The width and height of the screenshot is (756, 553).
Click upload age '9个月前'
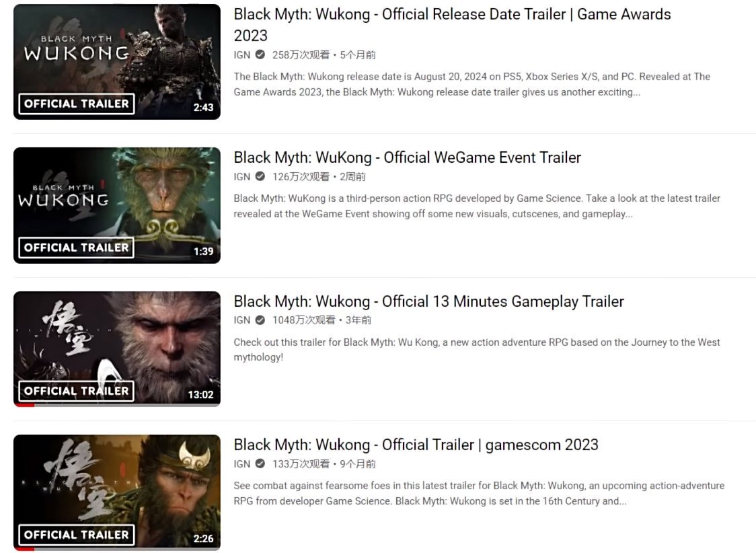[x=358, y=464]
